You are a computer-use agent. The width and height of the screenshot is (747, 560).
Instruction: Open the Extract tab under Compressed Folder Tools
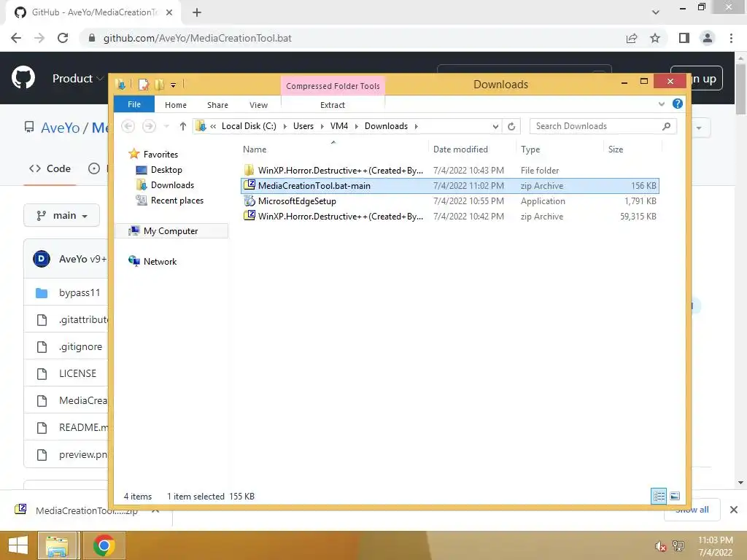tap(332, 105)
